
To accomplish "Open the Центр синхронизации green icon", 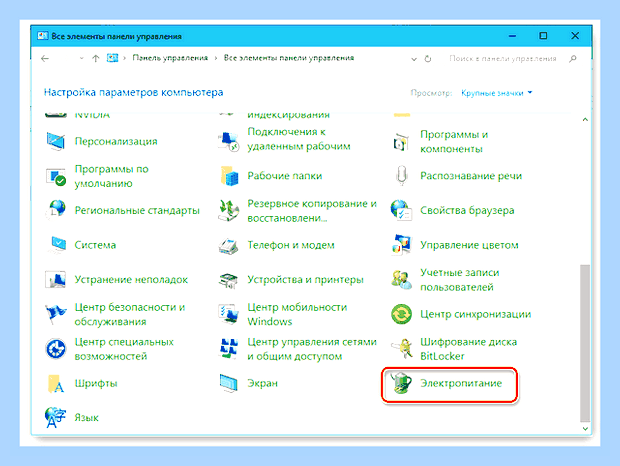I will click(401, 314).
